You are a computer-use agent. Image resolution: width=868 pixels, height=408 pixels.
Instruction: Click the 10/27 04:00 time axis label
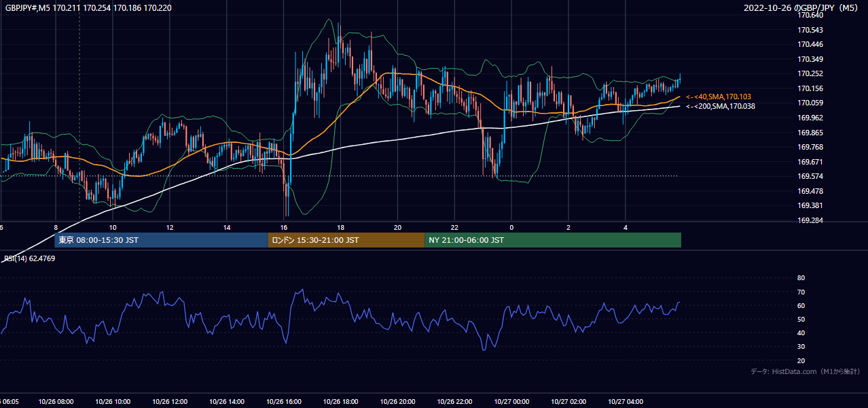click(x=625, y=402)
